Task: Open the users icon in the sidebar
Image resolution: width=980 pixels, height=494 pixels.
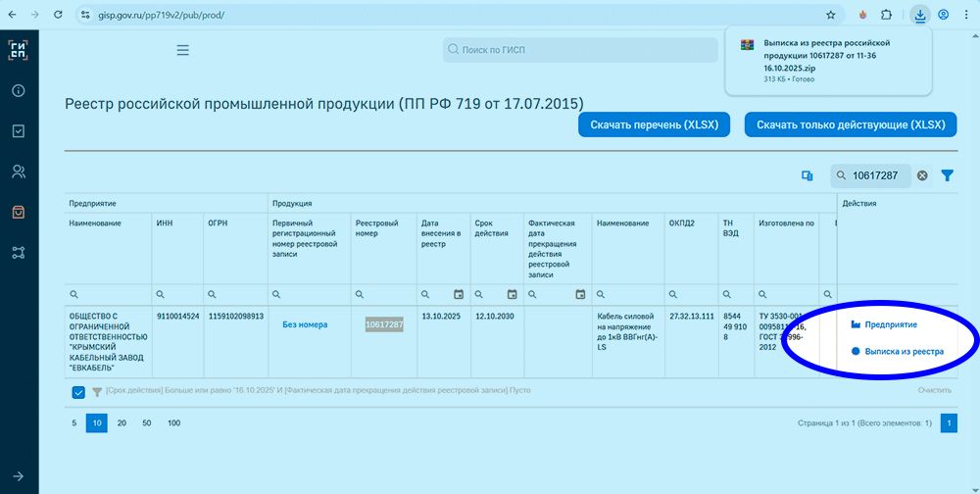Action: pyautogui.click(x=19, y=172)
